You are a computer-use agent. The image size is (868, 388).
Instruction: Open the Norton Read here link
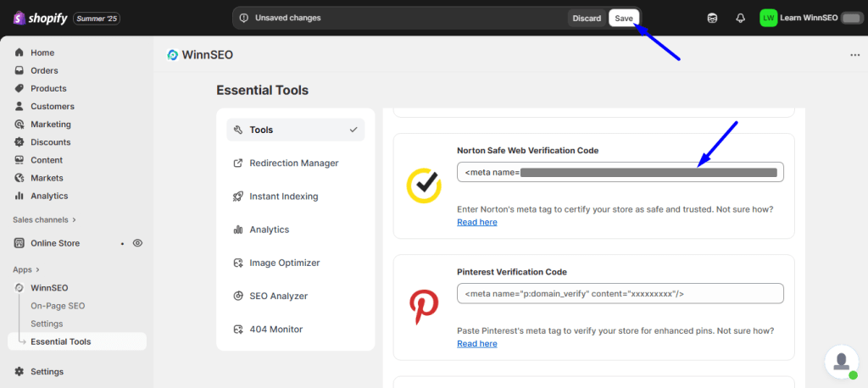[x=476, y=222]
